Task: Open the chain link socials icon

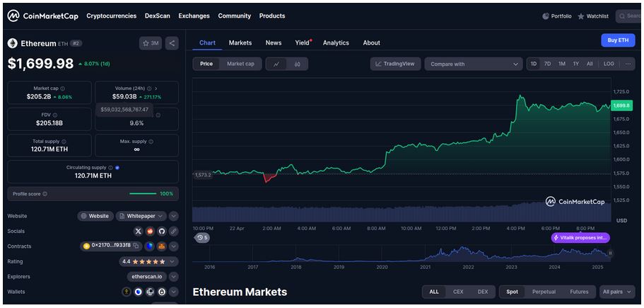Action: click(x=173, y=231)
